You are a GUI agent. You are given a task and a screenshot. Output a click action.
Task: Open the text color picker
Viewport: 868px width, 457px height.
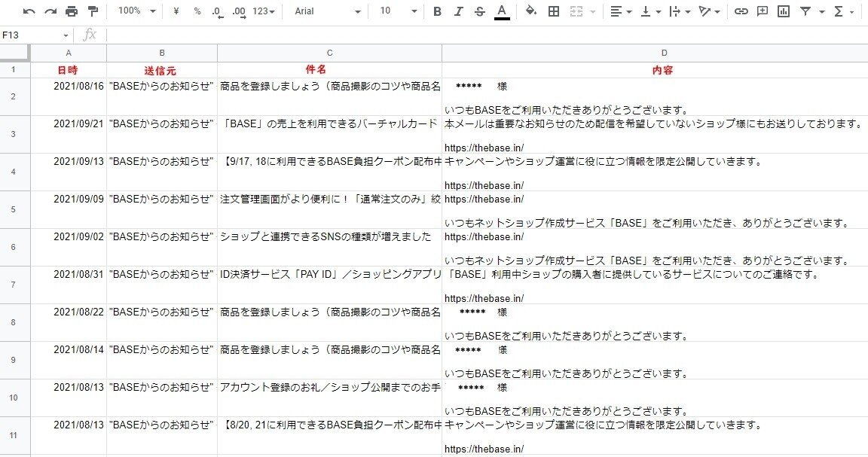click(502, 11)
